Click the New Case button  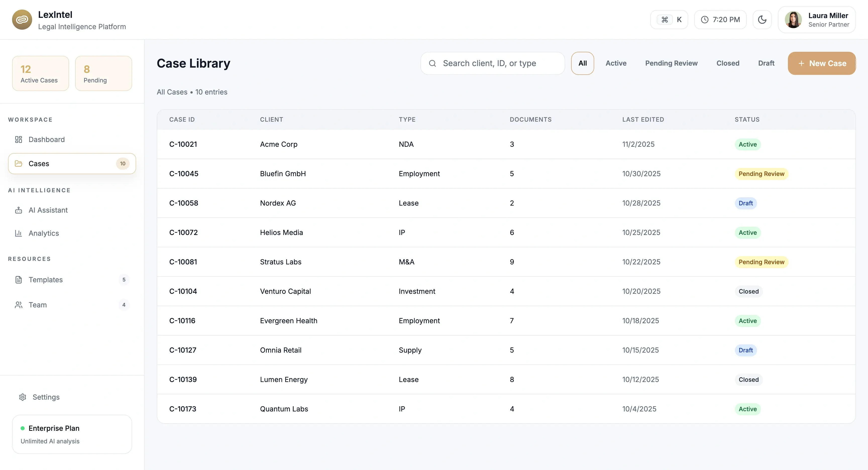pos(822,63)
